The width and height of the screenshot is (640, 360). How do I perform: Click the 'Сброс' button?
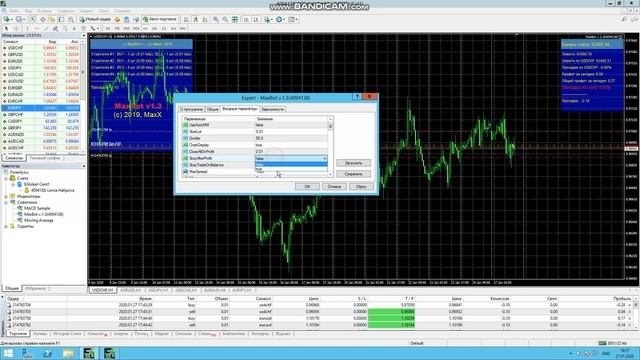click(x=361, y=187)
